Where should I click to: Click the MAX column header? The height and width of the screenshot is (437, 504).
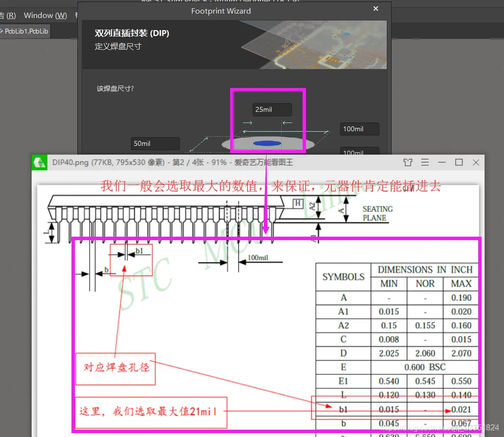pos(461,283)
